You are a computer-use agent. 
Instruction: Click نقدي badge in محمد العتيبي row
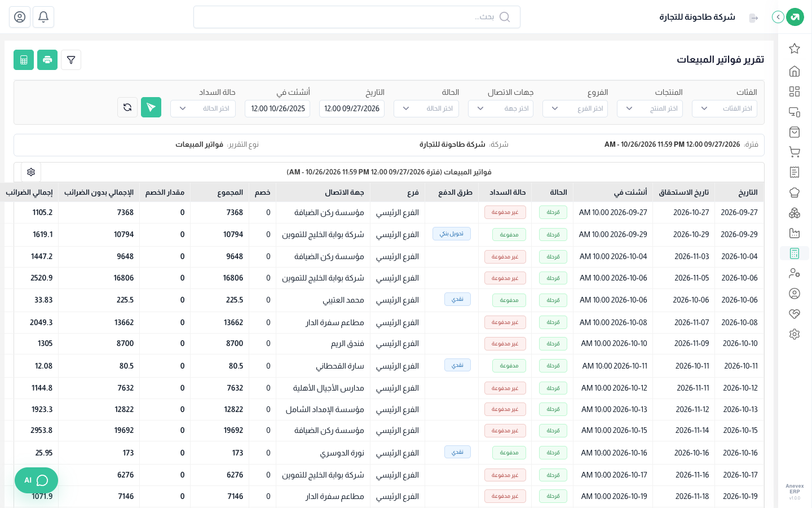pyautogui.click(x=457, y=299)
